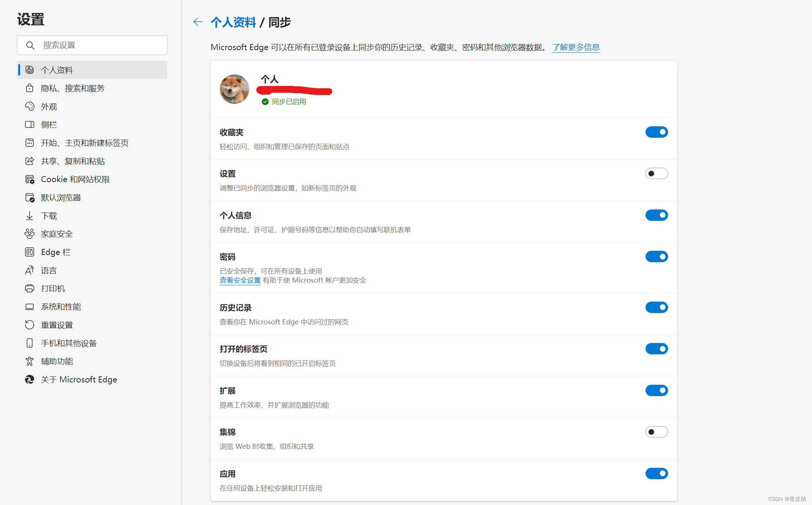Disable the 收藏夹 sync toggle

pyautogui.click(x=656, y=132)
